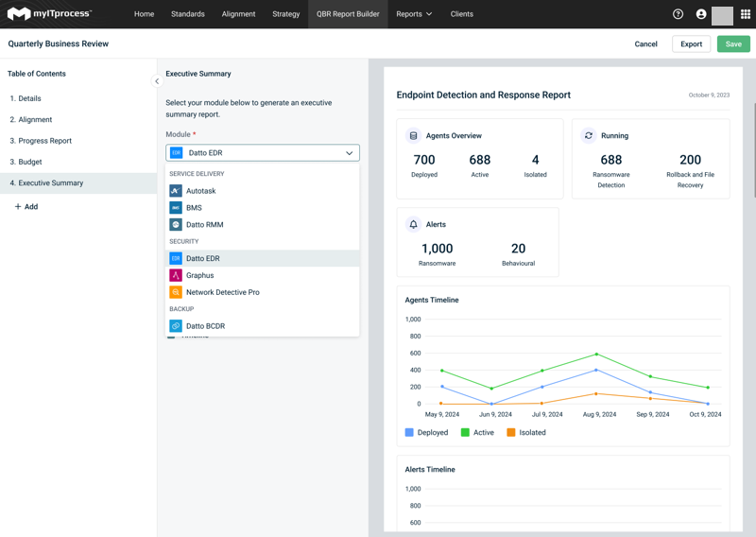Click the October 9, 2023 report date

[709, 95]
